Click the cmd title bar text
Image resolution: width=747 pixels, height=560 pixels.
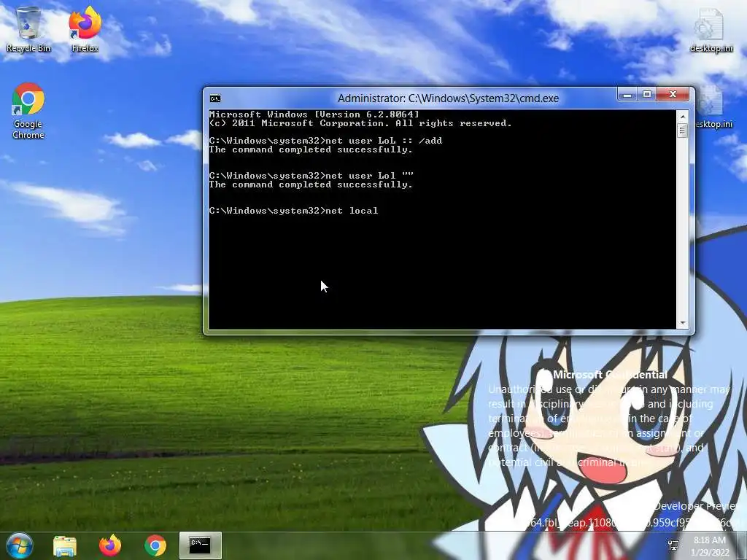pos(448,98)
